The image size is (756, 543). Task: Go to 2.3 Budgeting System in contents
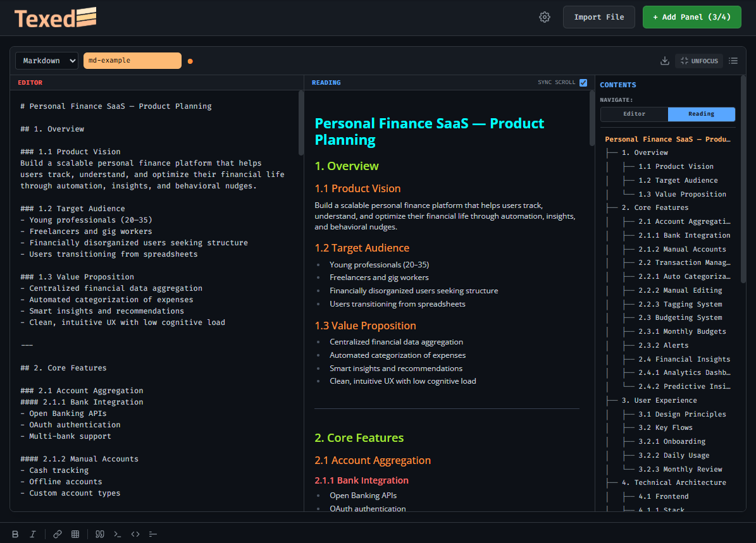tap(679, 317)
